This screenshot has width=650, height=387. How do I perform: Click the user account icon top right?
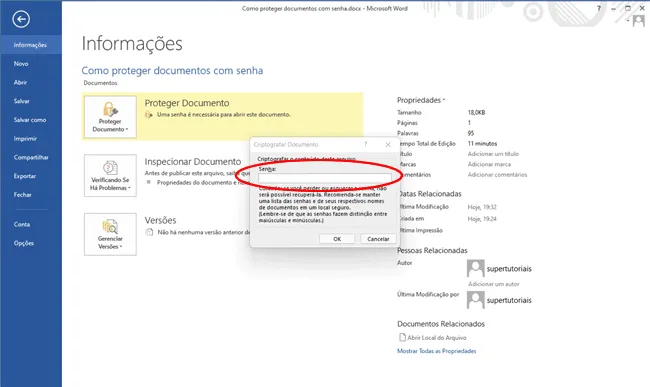(x=638, y=20)
